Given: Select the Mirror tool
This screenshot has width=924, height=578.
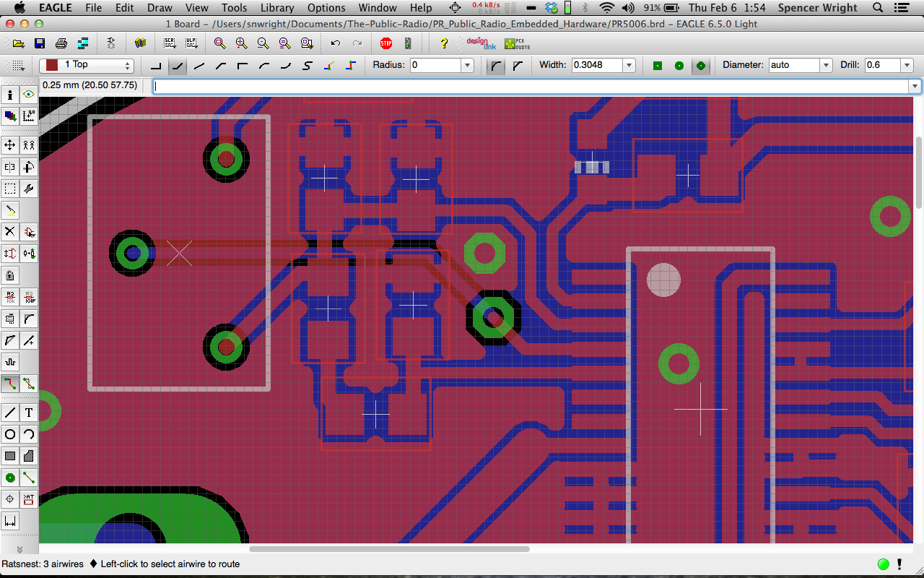Looking at the screenshot, I should [10, 167].
